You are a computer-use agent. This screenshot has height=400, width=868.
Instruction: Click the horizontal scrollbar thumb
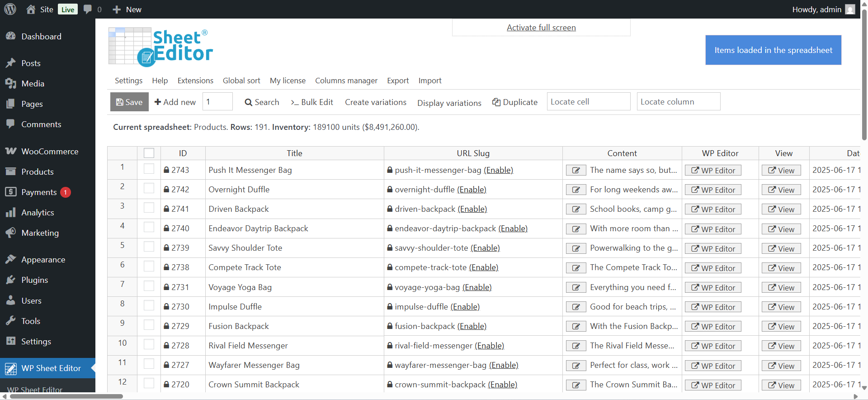pyautogui.click(x=66, y=396)
